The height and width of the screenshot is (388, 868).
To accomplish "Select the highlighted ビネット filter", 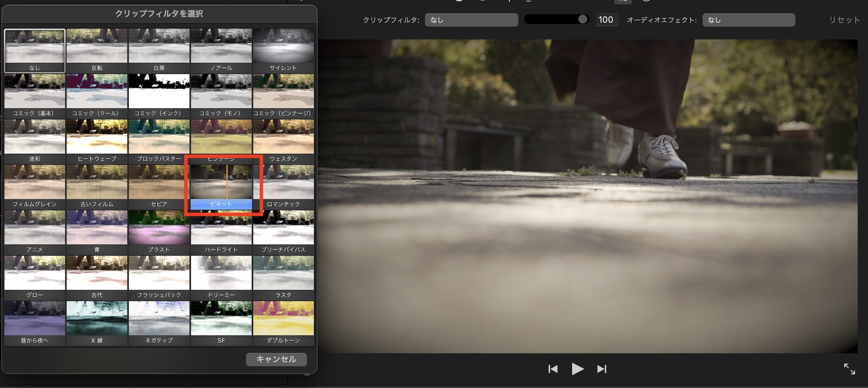I will click(221, 187).
